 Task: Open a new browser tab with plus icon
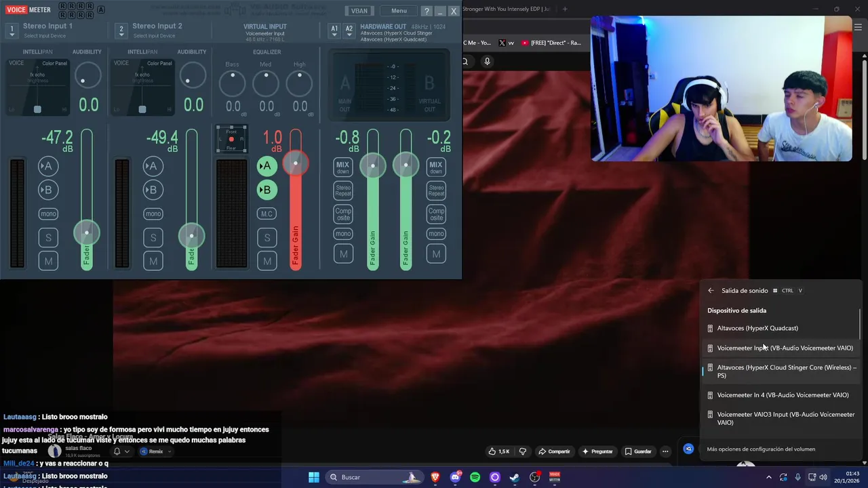pyautogui.click(x=565, y=9)
